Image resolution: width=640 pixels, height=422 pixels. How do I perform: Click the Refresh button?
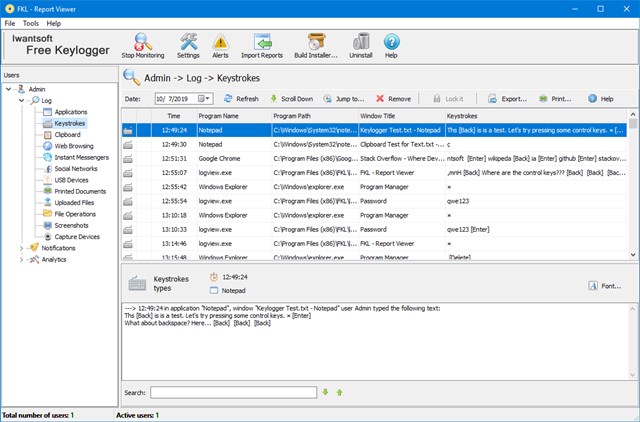[x=241, y=99]
